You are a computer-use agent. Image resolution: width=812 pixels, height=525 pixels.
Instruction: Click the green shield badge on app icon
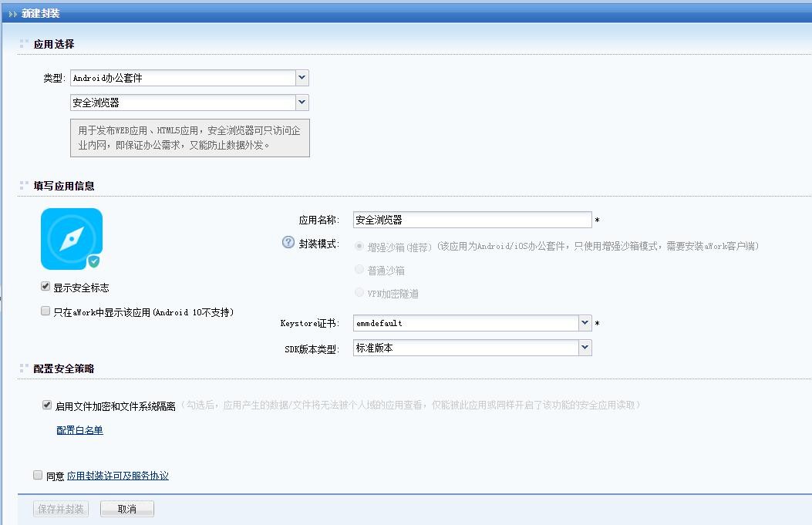pyautogui.click(x=93, y=261)
